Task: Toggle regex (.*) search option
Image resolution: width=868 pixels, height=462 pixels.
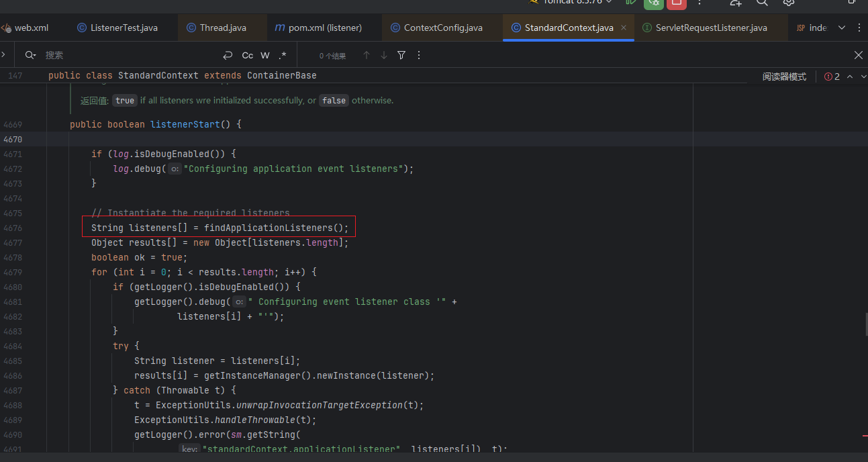Action: tap(283, 55)
